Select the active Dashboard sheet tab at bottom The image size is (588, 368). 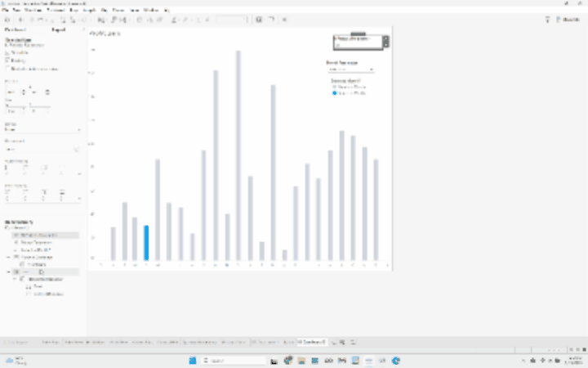point(311,342)
